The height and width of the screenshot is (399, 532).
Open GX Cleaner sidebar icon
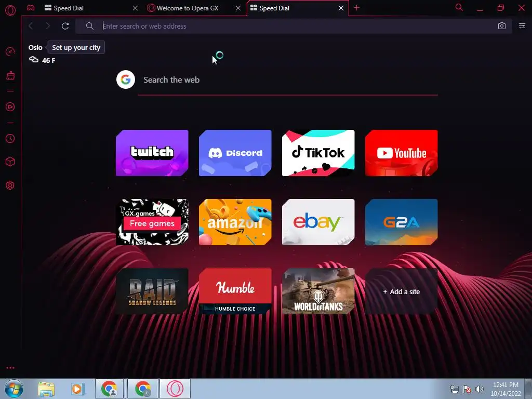click(x=10, y=75)
